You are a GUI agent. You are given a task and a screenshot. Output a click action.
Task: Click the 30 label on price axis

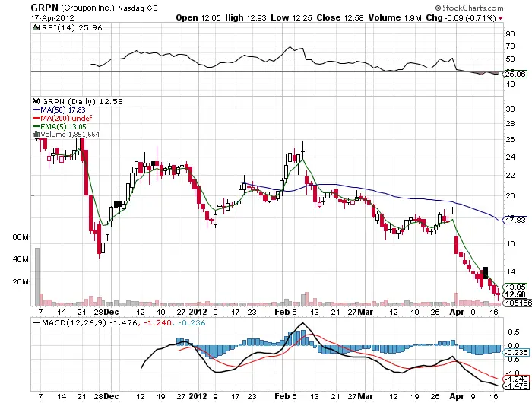tap(510, 109)
